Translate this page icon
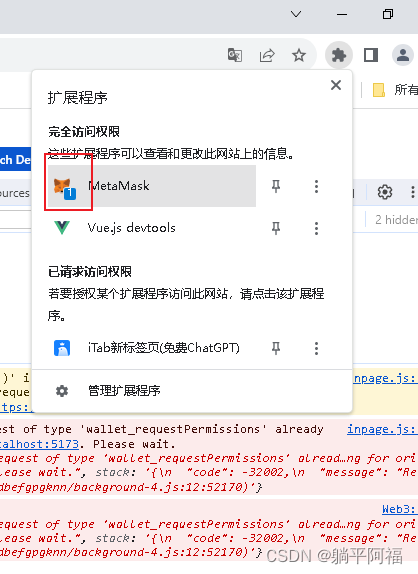 coord(235,55)
